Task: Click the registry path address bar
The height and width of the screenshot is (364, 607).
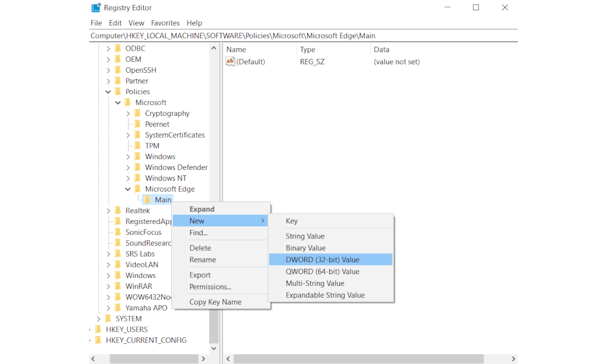Action: [303, 36]
